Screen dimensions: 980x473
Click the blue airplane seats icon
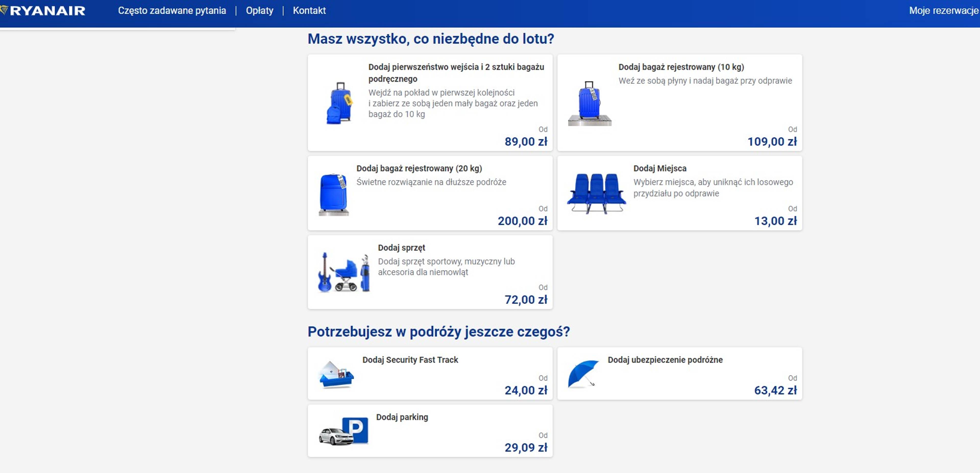tap(596, 194)
